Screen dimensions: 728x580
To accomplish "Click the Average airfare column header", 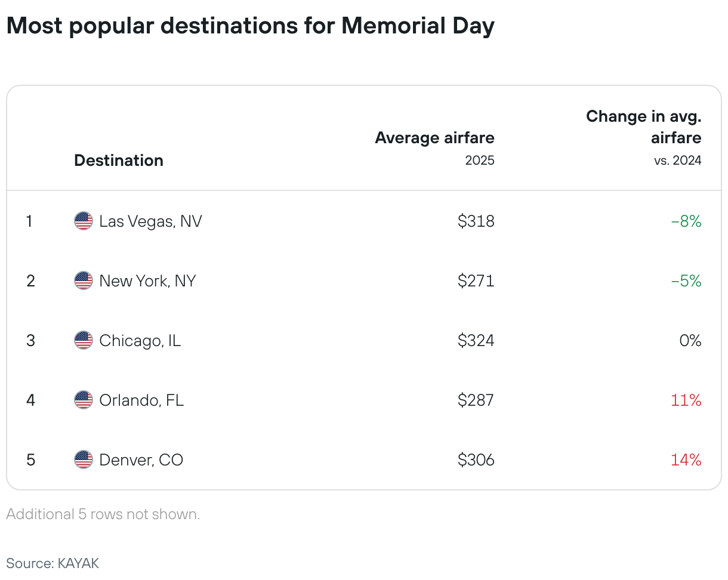I will click(x=434, y=138).
